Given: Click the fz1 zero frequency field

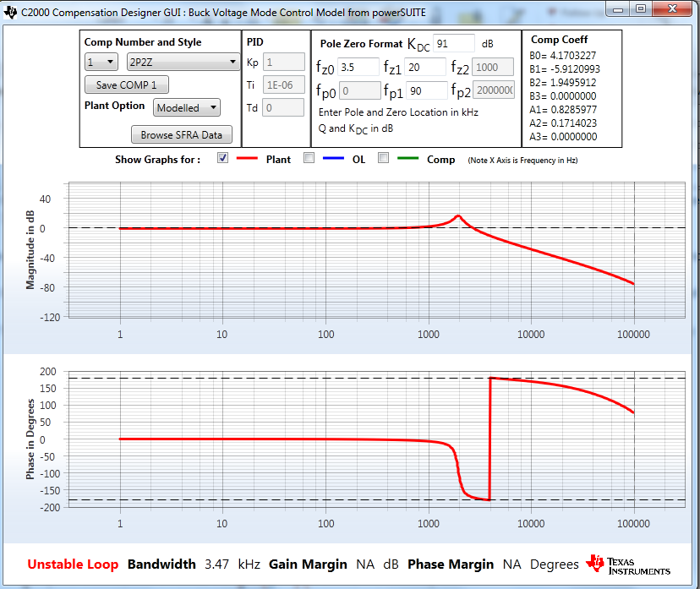Looking at the screenshot, I should click(x=425, y=68).
